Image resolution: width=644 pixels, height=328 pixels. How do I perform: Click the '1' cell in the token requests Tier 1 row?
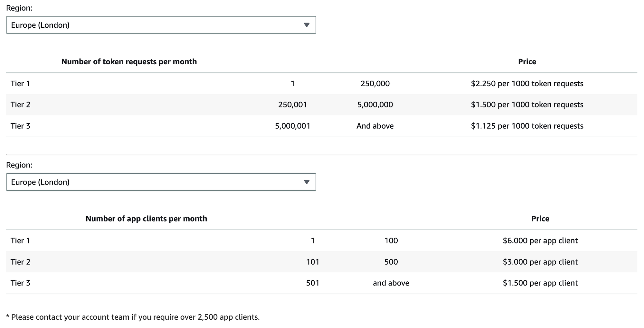293,84
